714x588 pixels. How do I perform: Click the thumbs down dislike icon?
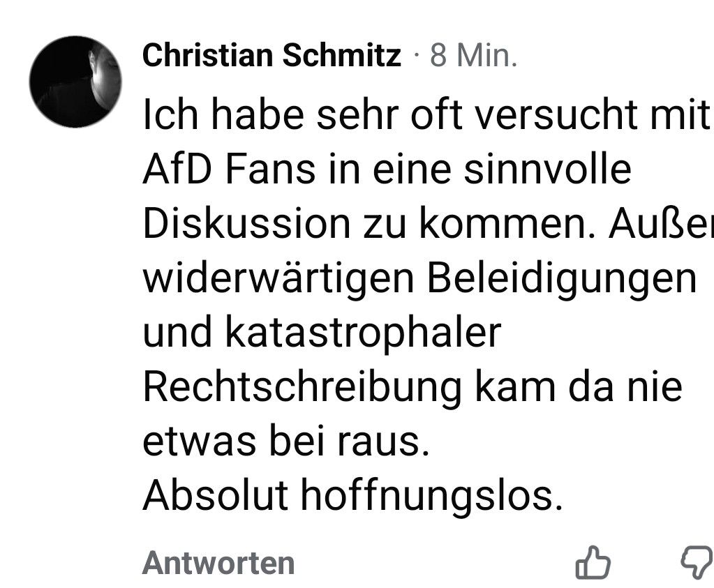pos(697,562)
